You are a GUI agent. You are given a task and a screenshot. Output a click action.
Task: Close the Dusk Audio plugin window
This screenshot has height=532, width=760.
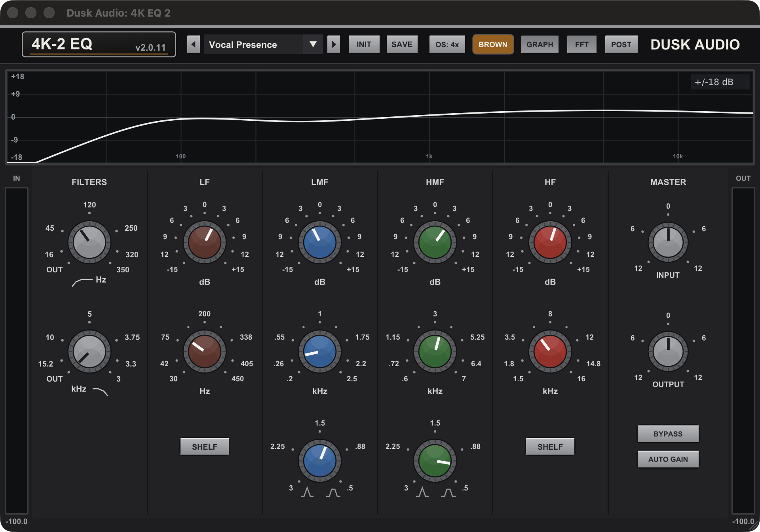tap(13, 13)
